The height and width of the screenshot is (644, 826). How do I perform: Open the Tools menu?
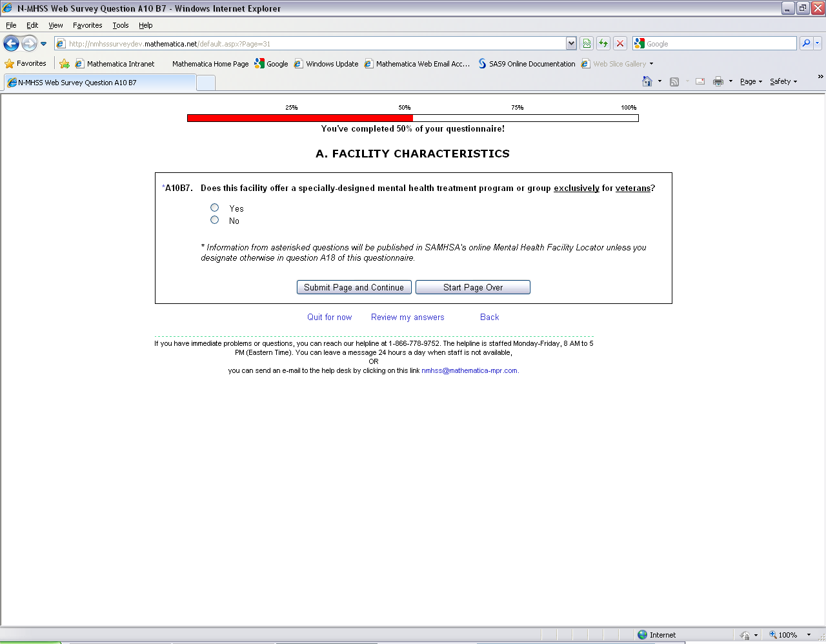pos(121,25)
